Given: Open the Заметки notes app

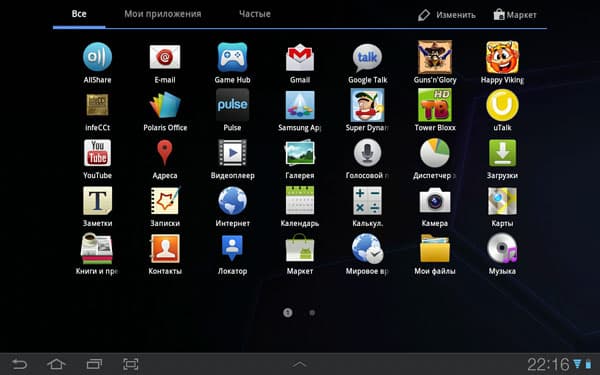Looking at the screenshot, I should (97, 201).
